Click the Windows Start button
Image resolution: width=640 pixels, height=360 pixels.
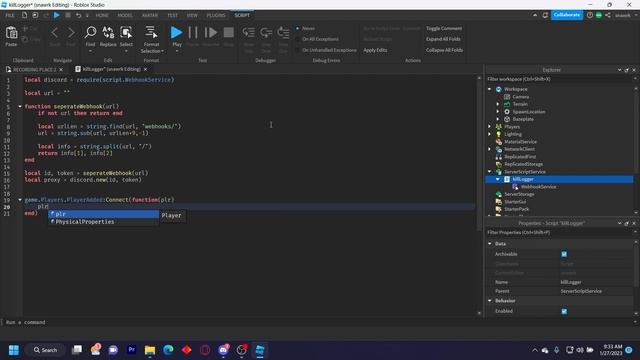(14, 350)
